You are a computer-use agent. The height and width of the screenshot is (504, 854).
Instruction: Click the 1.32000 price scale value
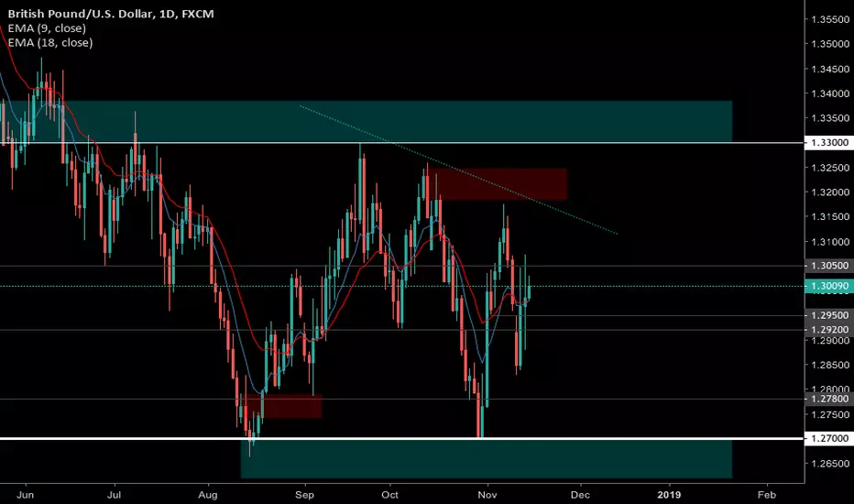pos(830,192)
